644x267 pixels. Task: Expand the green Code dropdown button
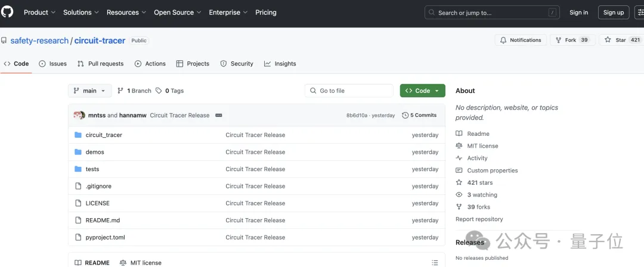point(422,91)
